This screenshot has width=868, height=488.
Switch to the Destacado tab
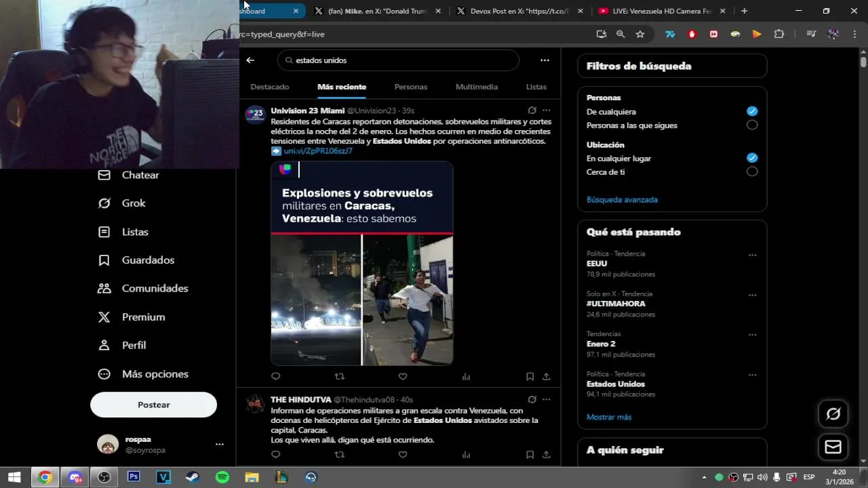tap(270, 87)
